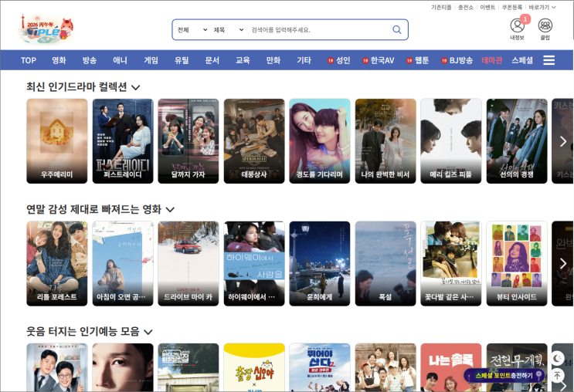Screen dimensions: 574x392
Task: Click the 쿠폰등록 top link
Action: click(512, 7)
